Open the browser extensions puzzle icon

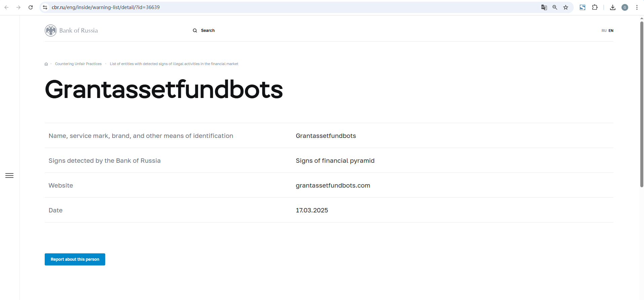(595, 7)
